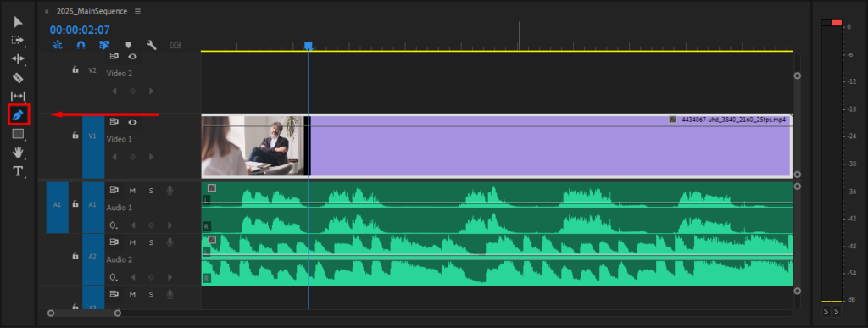Enable voice-over record on Audio 1
Image resolution: width=868 pixels, height=328 pixels.
[x=170, y=190]
